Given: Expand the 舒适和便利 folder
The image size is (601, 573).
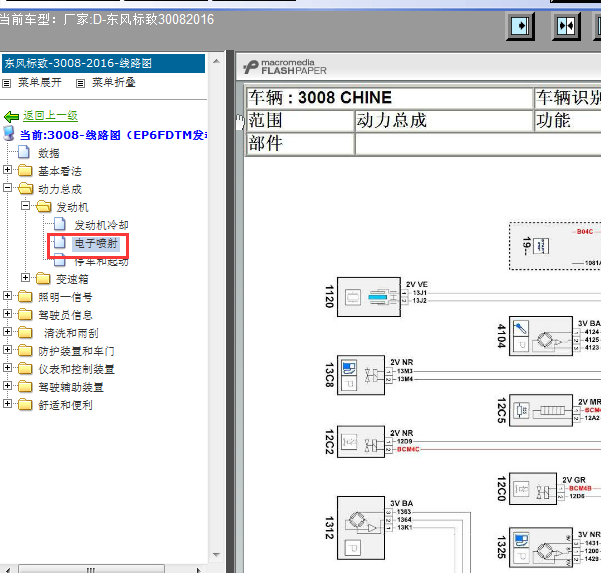Looking at the screenshot, I should (x=7, y=404).
